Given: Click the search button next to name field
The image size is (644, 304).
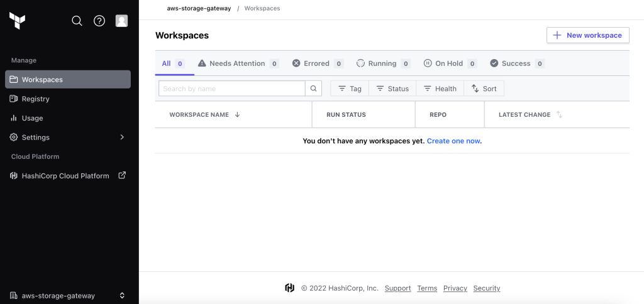Looking at the screenshot, I should tap(313, 88).
